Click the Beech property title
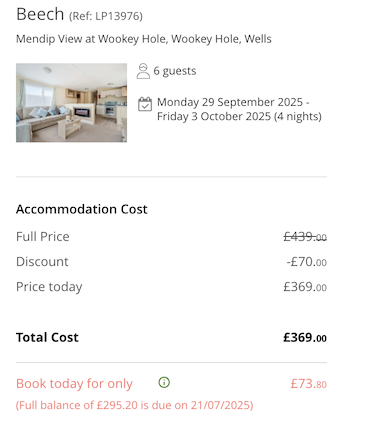The width and height of the screenshot is (383, 433). [40, 14]
